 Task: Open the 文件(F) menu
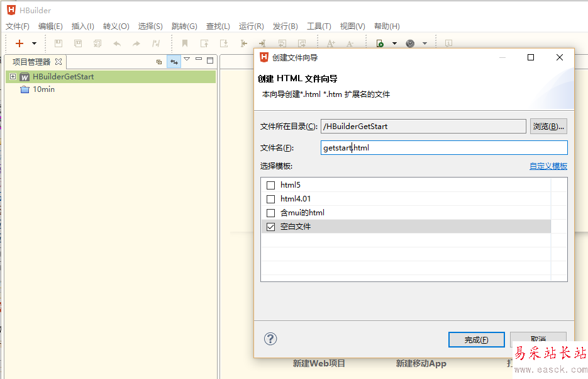tap(17, 26)
